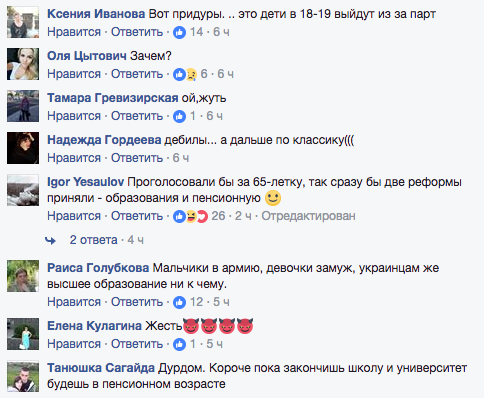Like Надежда Гордеева's comment via Нравится
Image resolution: width=484 pixels, height=398 pixels.
[x=74, y=158]
